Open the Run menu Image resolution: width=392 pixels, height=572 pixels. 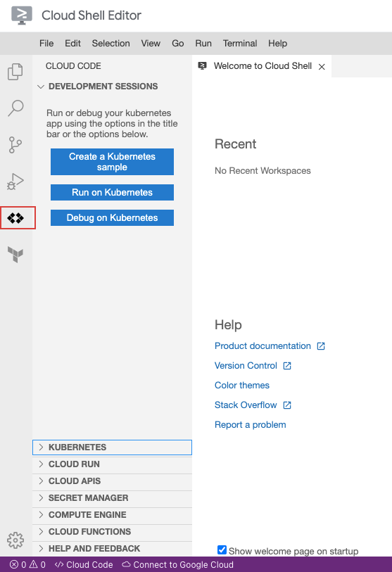click(203, 44)
